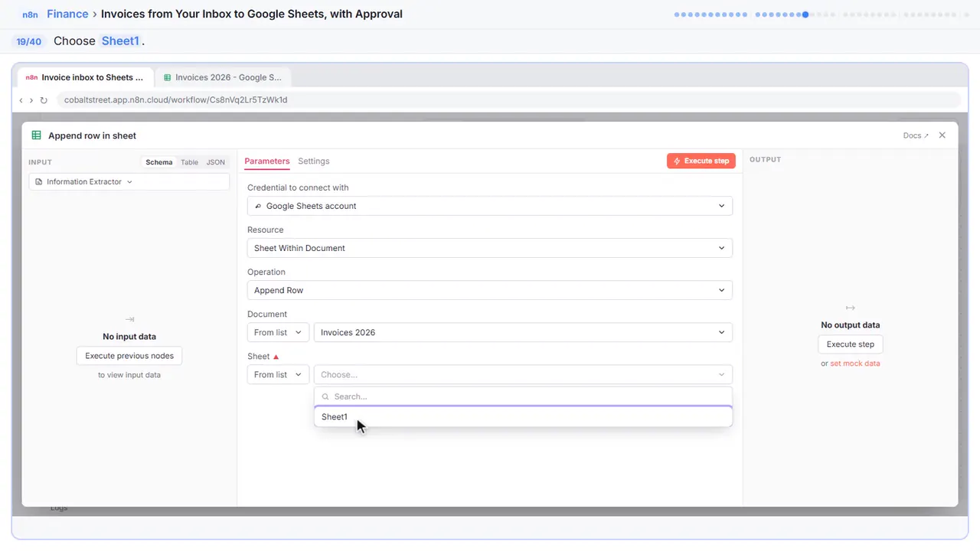Click the Execute step button in output panel
Viewport: 980px width, 551px height.
(x=851, y=344)
